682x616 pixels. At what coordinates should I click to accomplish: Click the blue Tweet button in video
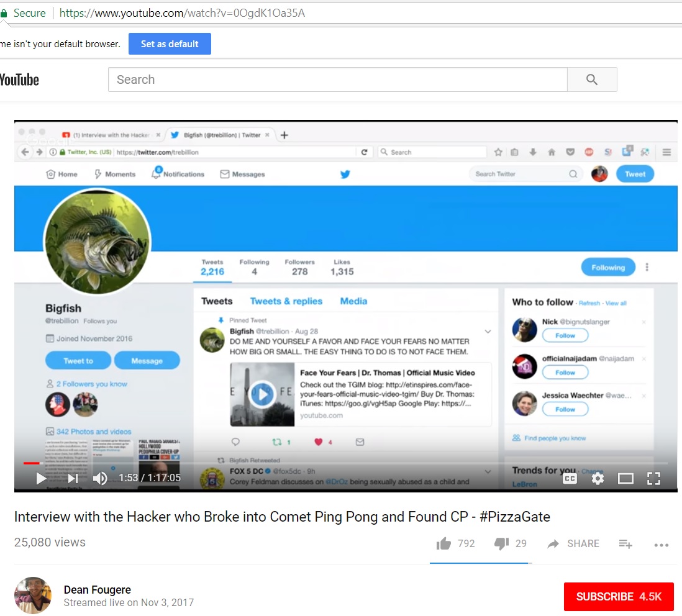click(635, 174)
